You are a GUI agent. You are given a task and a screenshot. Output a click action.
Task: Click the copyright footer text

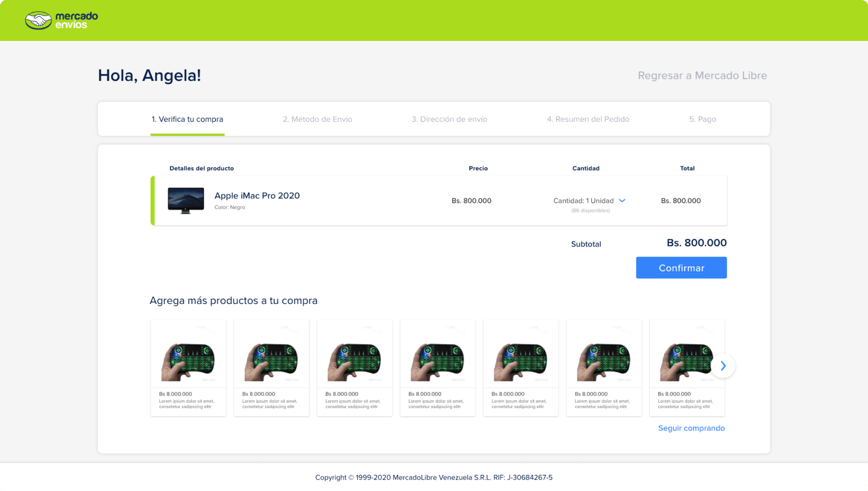tap(434, 478)
